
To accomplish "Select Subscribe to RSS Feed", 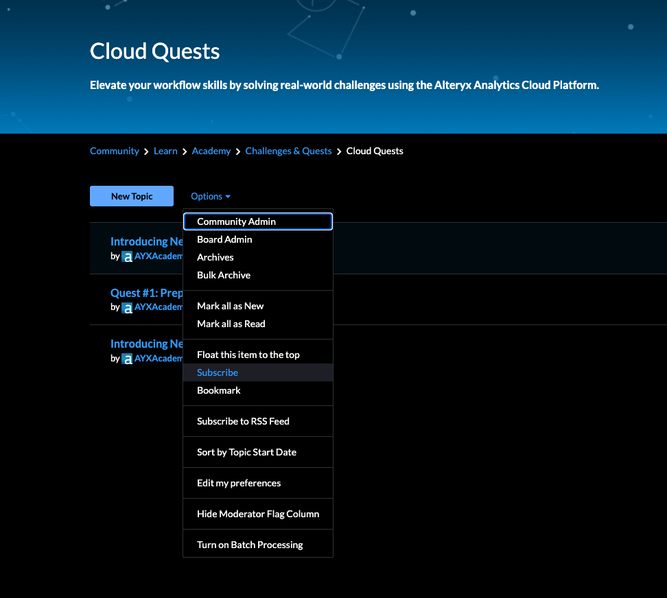I will tap(243, 422).
